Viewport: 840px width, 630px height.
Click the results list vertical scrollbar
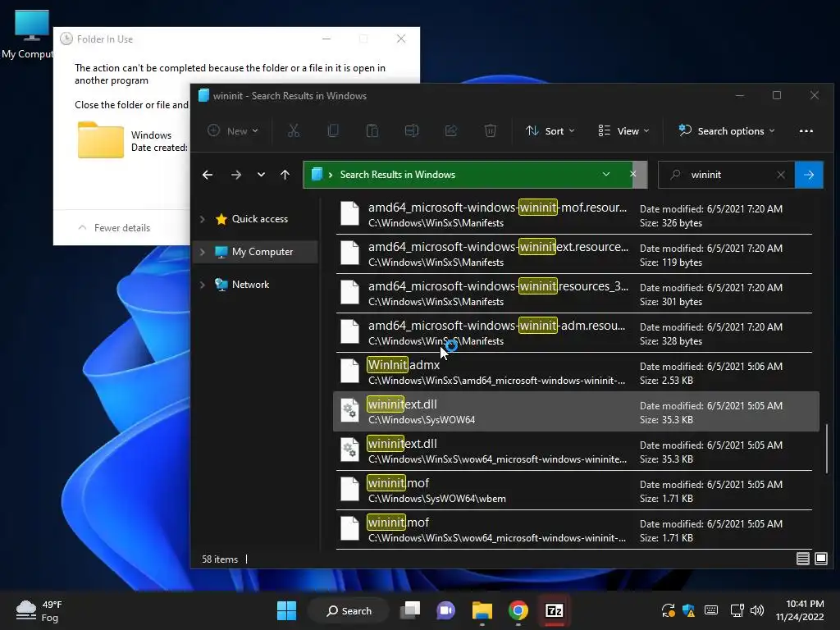coord(827,448)
